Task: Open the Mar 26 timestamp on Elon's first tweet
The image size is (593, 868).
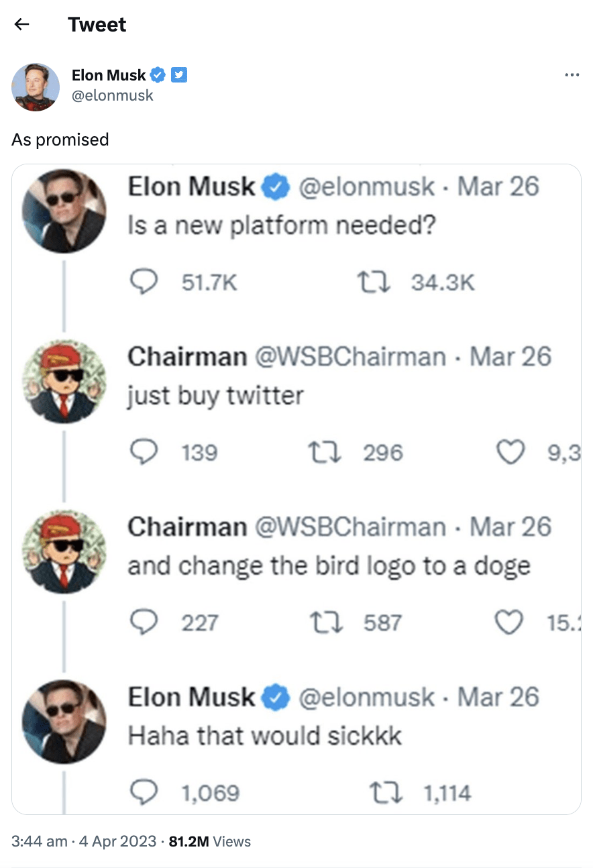Action: tap(497, 186)
